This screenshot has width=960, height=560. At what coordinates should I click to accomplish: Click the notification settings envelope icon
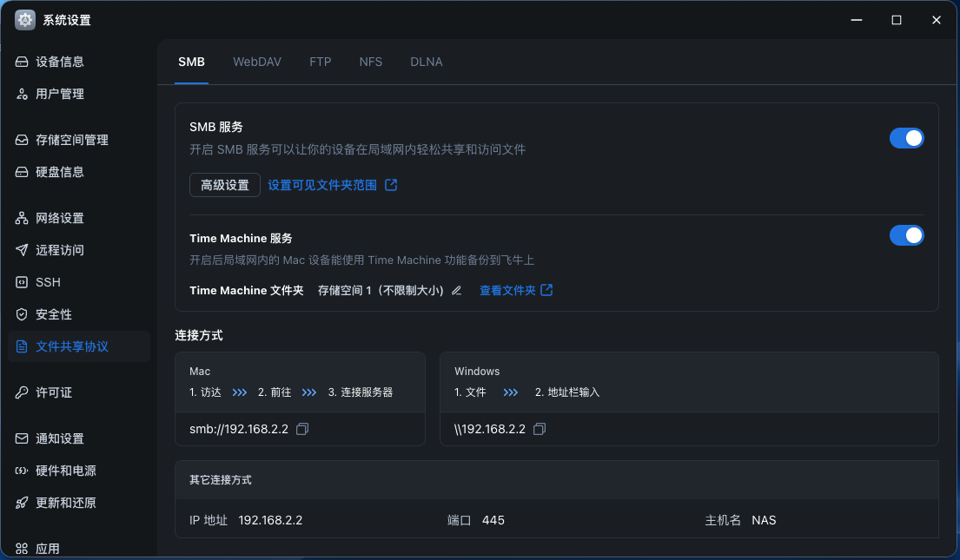(x=22, y=438)
